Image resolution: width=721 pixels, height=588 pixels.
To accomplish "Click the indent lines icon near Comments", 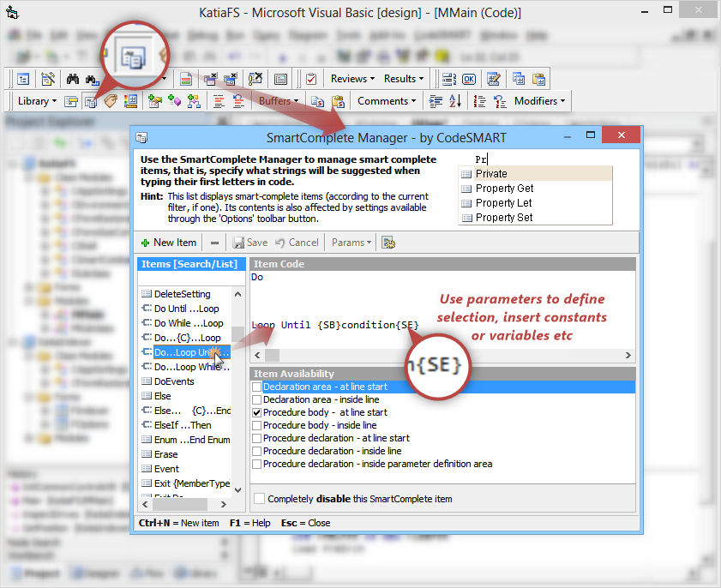I will (436, 101).
